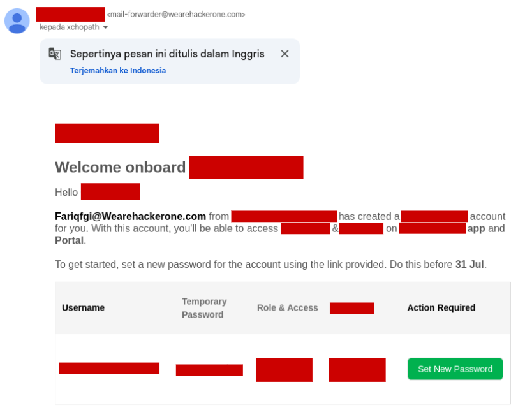
Task: Click the Temporary Password column header
Action: coord(204,308)
